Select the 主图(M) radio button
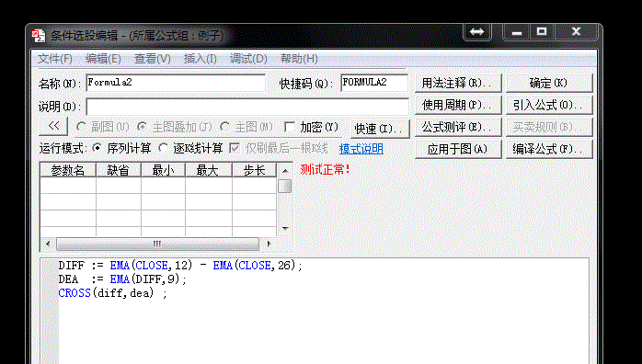Viewport: 642px width, 364px height. 224,127
